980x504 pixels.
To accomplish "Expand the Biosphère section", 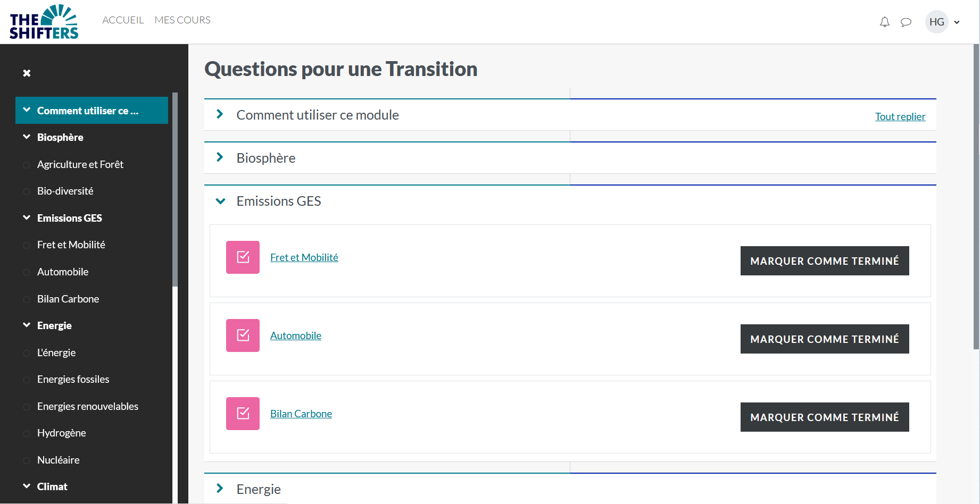I will coord(220,157).
